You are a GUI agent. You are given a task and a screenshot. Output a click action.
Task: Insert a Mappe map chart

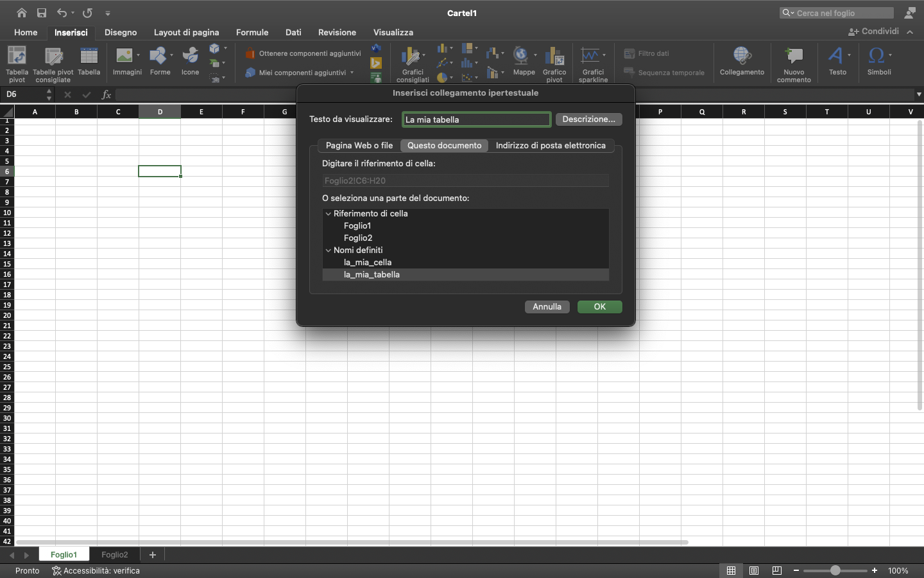(x=524, y=62)
